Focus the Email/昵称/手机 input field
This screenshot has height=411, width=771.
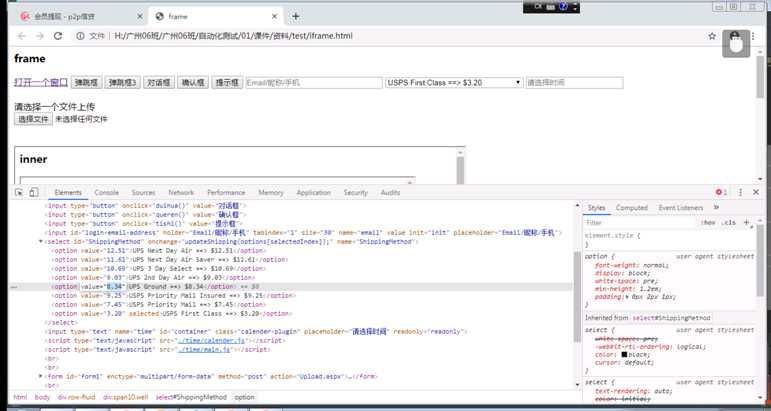tap(314, 83)
